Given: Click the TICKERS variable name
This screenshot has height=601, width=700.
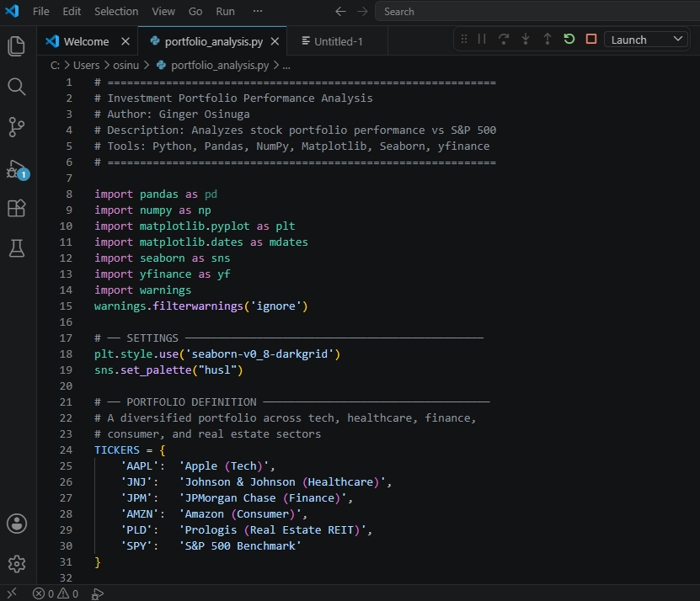Looking at the screenshot, I should pyautogui.click(x=117, y=449).
